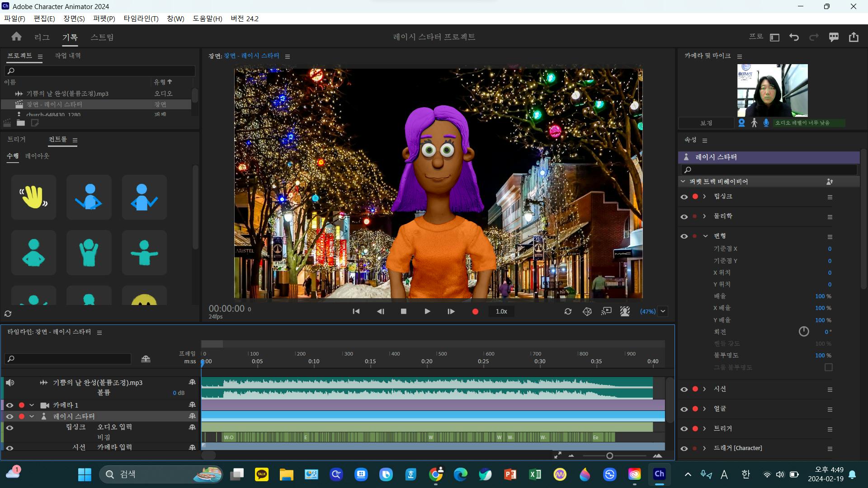The image size is (868, 488).
Task: Open the zoom percentage dropdown
Action: coord(663,311)
